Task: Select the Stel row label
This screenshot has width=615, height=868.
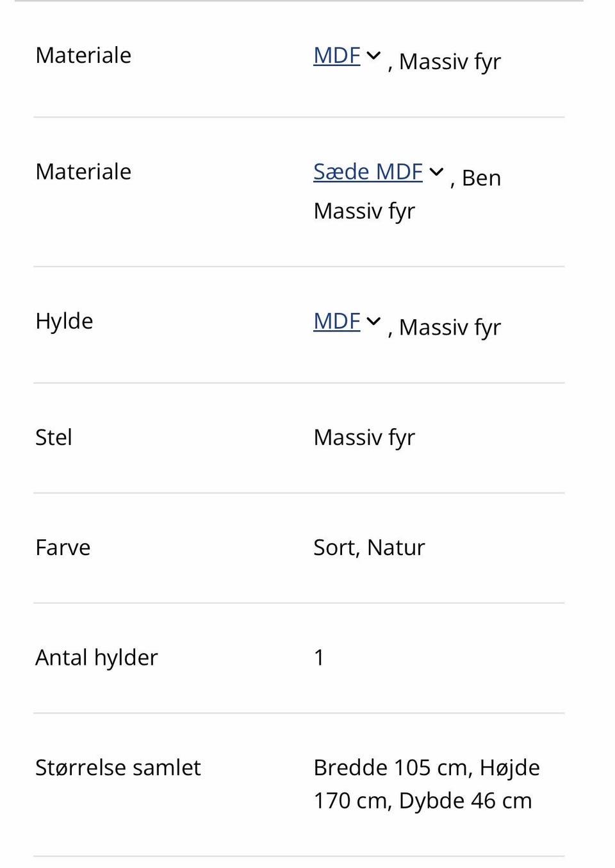Action: coord(54,437)
